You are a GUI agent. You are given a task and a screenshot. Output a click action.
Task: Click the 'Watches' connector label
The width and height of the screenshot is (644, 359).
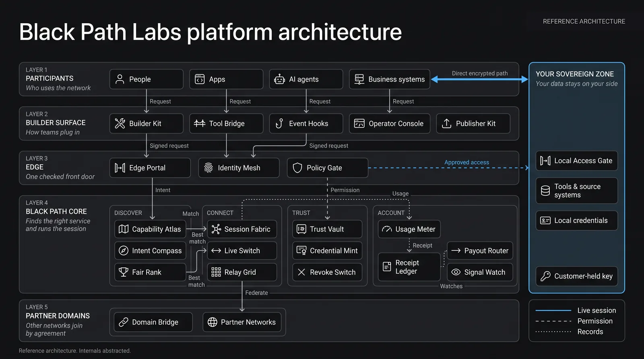point(451,286)
